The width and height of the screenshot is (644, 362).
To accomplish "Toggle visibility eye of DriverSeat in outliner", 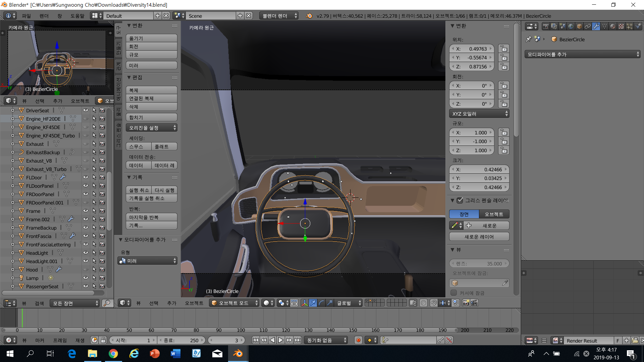I will (x=86, y=110).
